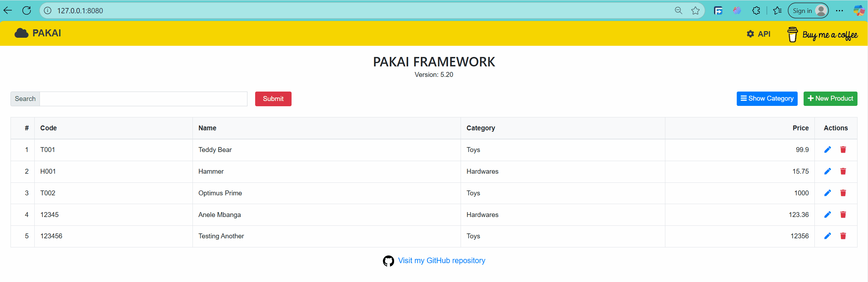The width and height of the screenshot is (868, 282).
Task: Submit the search form
Action: pos(273,99)
